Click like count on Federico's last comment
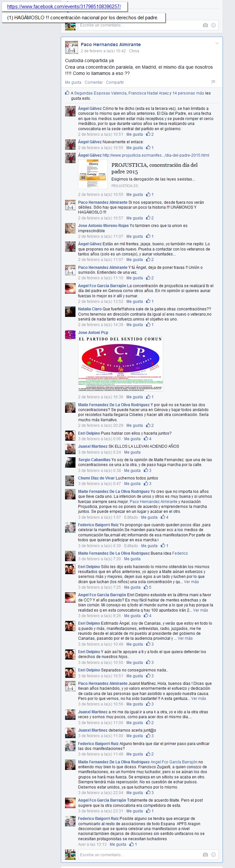 pos(133,844)
